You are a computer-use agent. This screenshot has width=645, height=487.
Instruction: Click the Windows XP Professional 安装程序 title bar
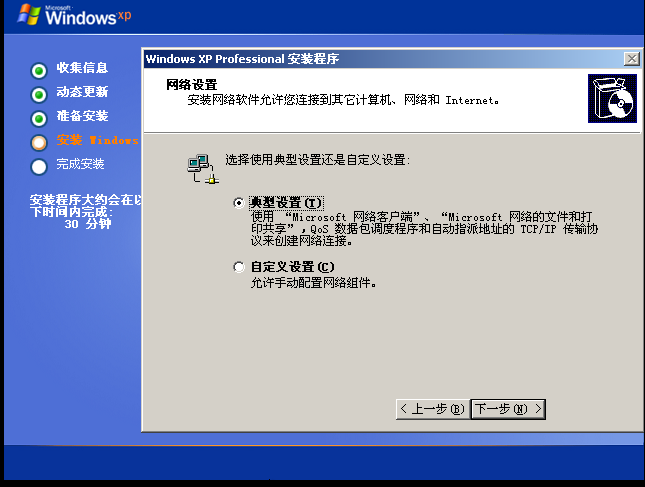click(383, 59)
